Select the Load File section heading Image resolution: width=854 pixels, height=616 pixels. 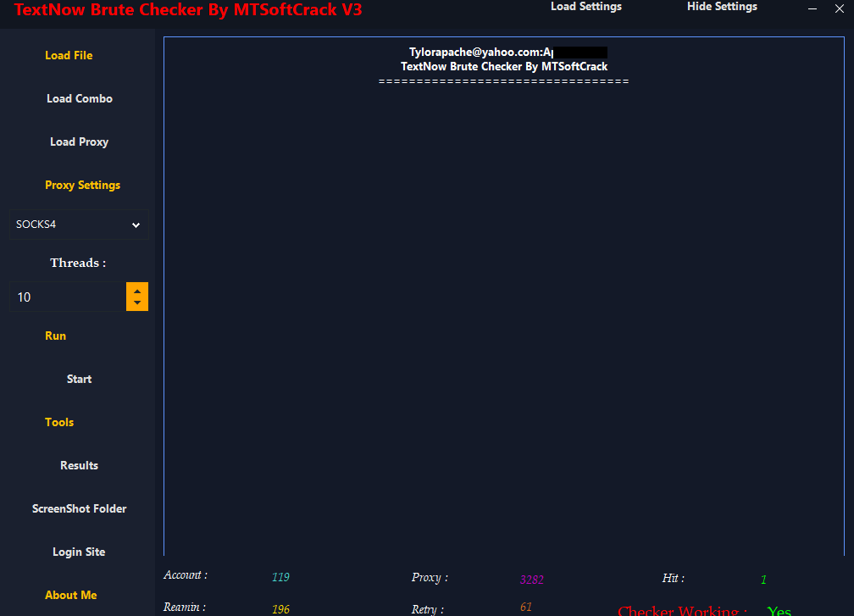(x=69, y=56)
